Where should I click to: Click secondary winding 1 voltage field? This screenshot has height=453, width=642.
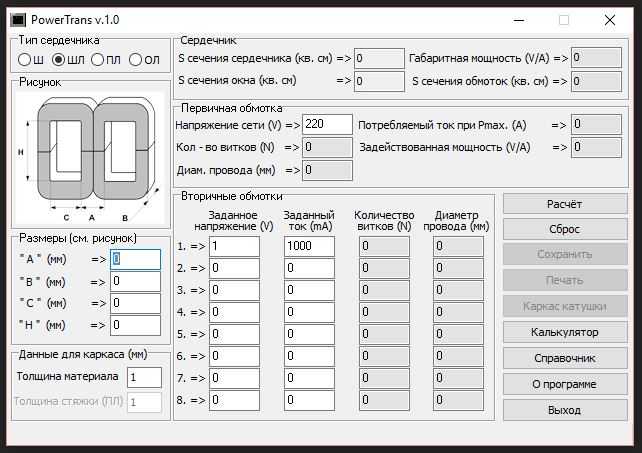tap(234, 246)
